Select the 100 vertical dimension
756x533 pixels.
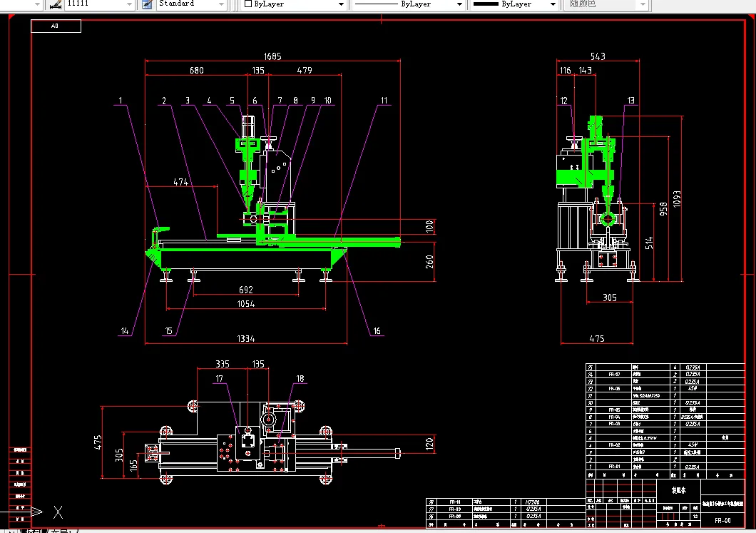429,227
